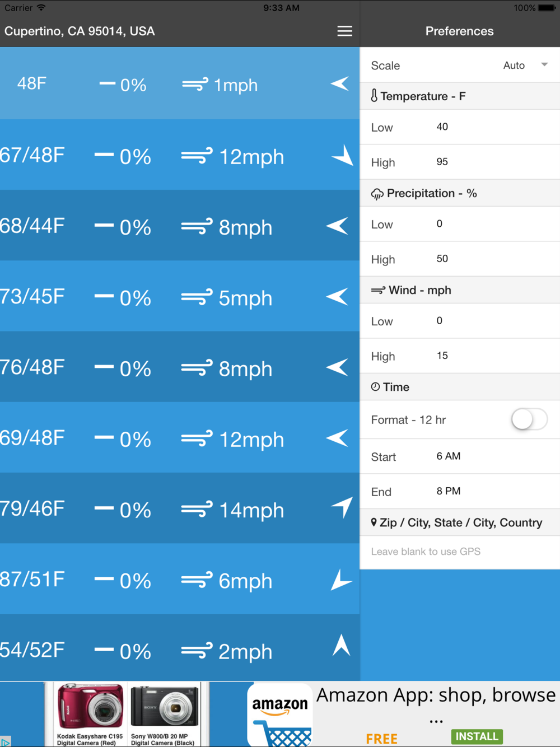The height and width of the screenshot is (747, 560).
Task: Select the 87/51F forecast row
Action: (x=180, y=579)
